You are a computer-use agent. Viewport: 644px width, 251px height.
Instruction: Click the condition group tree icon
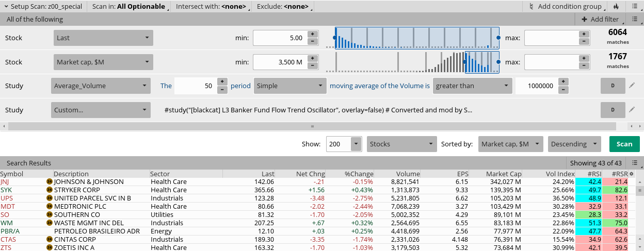tap(532, 6)
